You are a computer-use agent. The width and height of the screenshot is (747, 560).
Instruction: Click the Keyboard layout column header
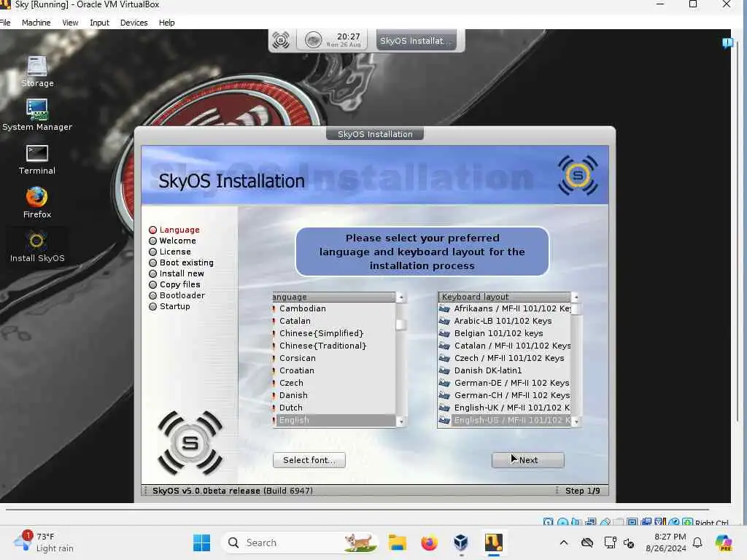click(504, 297)
